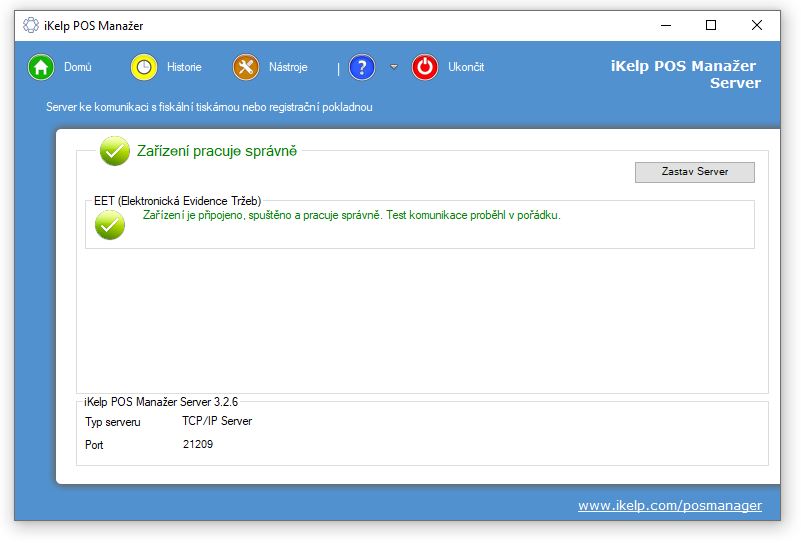The height and width of the screenshot is (543, 801).
Task: Expand the dropdown arrow next to help
Action: pos(394,67)
